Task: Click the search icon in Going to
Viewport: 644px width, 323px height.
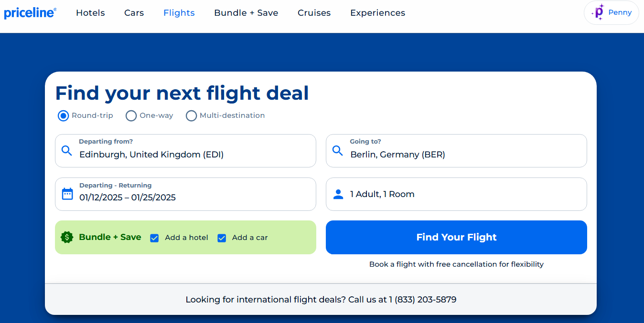Action: [x=338, y=151]
